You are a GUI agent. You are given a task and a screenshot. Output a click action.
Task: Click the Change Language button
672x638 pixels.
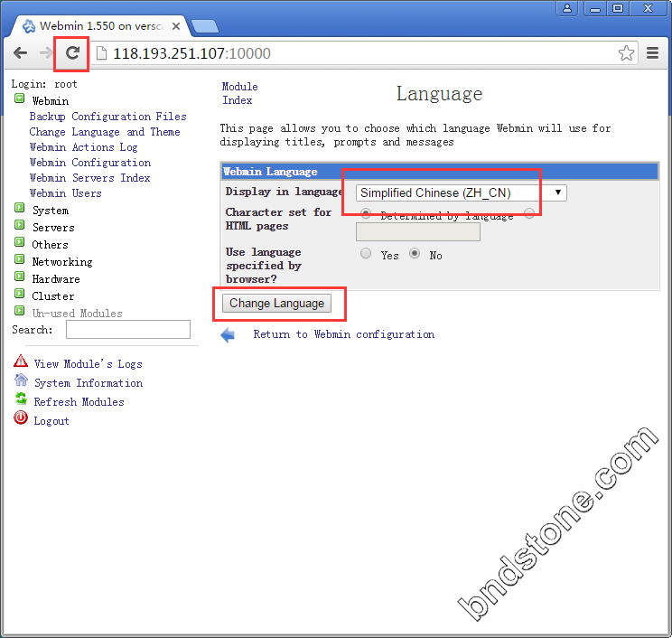click(x=276, y=303)
